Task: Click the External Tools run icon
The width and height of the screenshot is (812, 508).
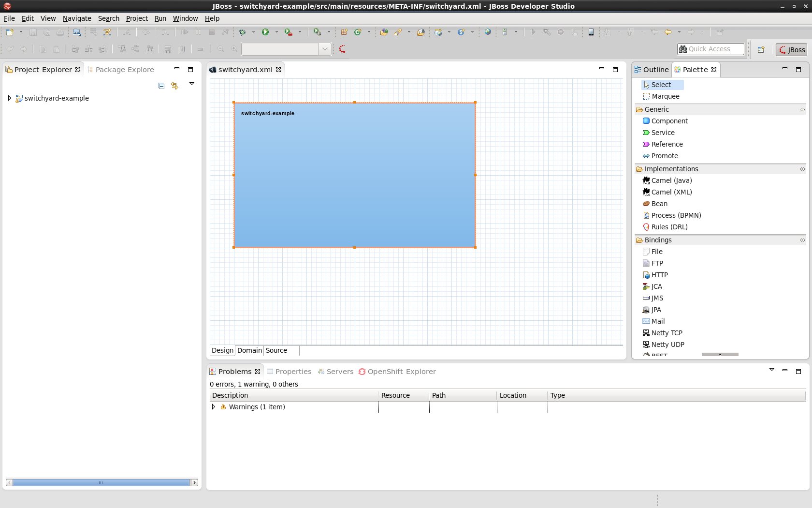Action: pos(289,32)
